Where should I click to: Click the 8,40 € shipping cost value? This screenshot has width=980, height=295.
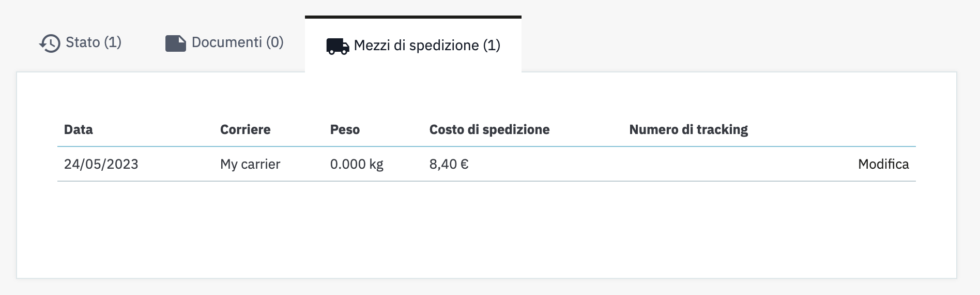point(449,164)
